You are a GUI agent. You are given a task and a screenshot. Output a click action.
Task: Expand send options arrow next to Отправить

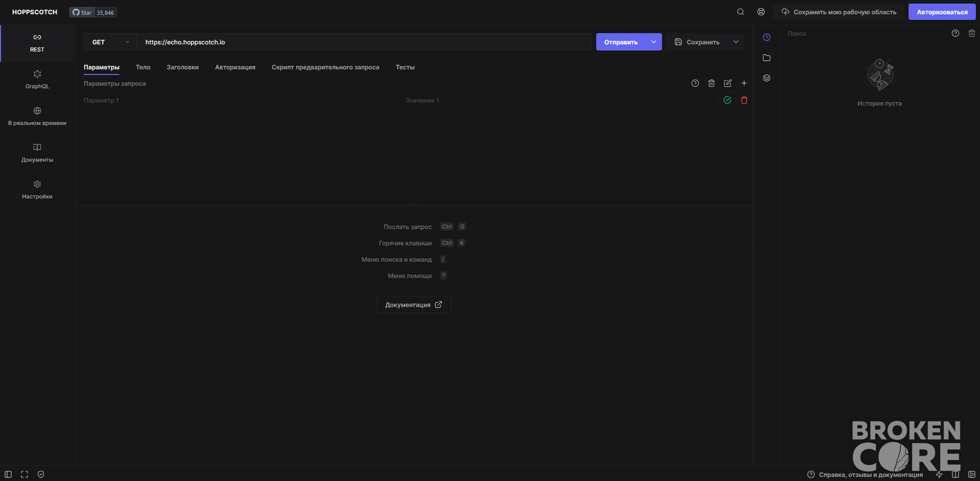click(653, 42)
